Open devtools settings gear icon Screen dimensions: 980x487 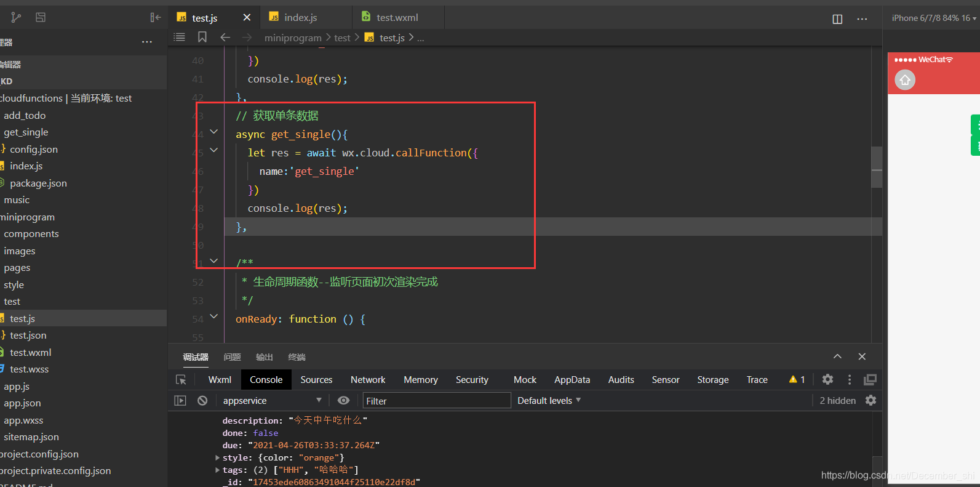pos(827,379)
